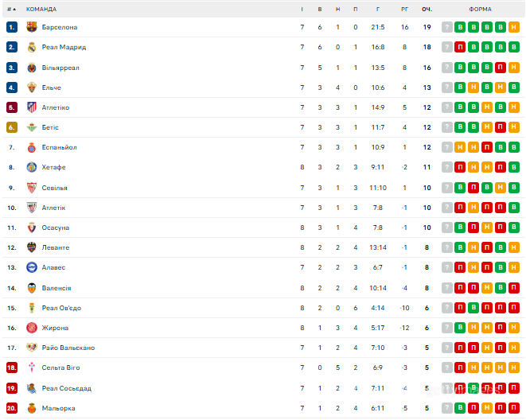Sort table by the ОЧ. points column

coord(427,9)
